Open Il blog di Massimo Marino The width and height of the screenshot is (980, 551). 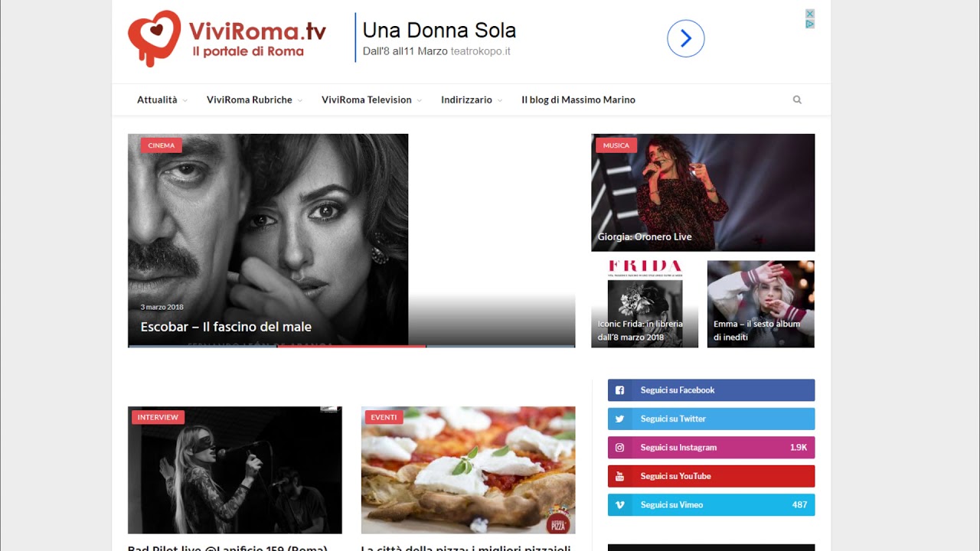[578, 99]
